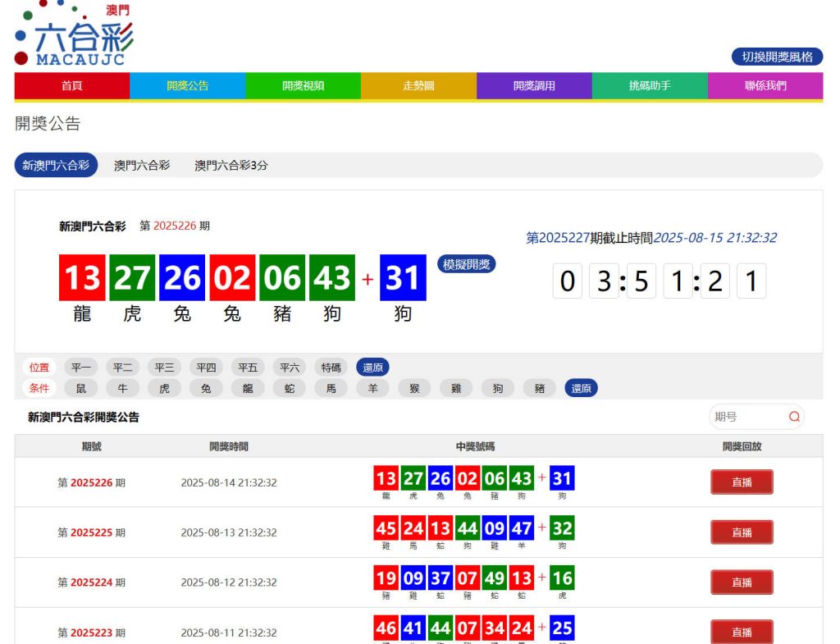Click the search magnifier icon
840x644 pixels.
(793, 417)
